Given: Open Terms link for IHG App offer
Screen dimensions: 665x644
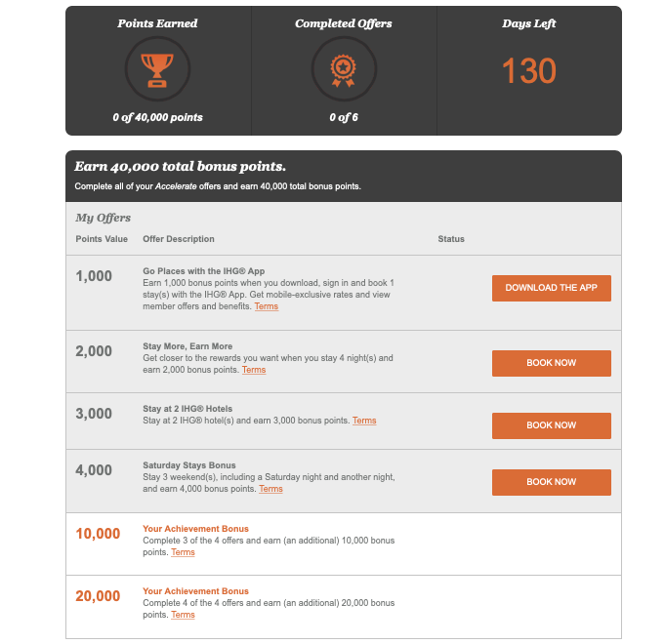Looking at the screenshot, I should [x=266, y=307].
